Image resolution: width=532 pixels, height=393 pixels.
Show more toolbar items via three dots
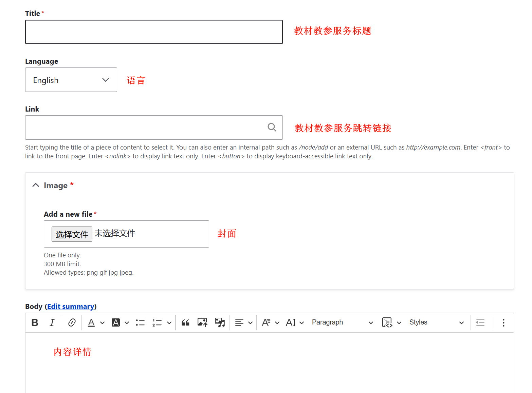tap(503, 322)
